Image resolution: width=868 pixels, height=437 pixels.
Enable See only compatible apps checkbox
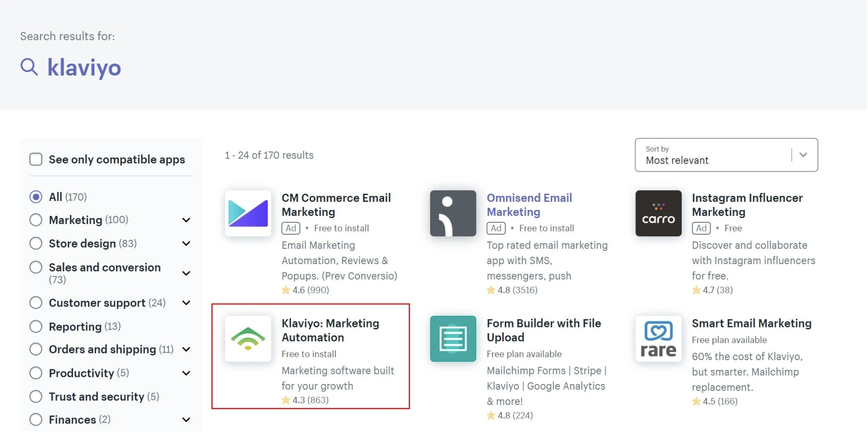(x=36, y=159)
